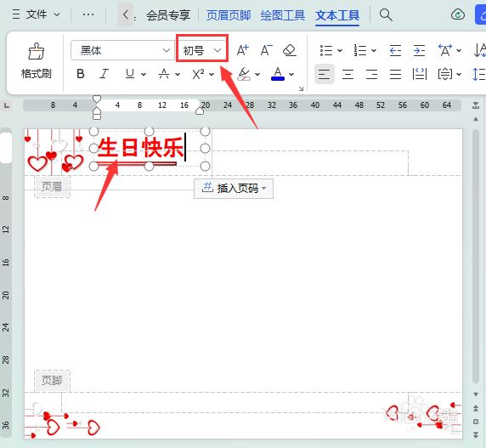Open the 文件 menu

(36, 14)
